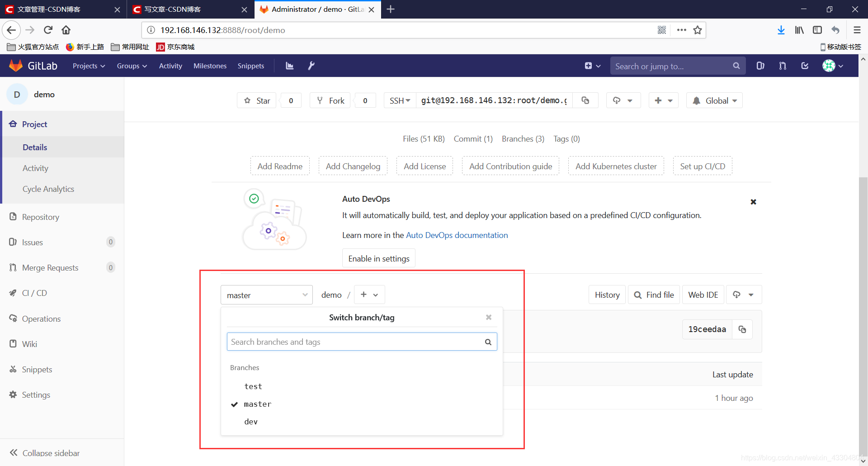Click Add Readme
The height and width of the screenshot is (466, 868).
coord(280,166)
